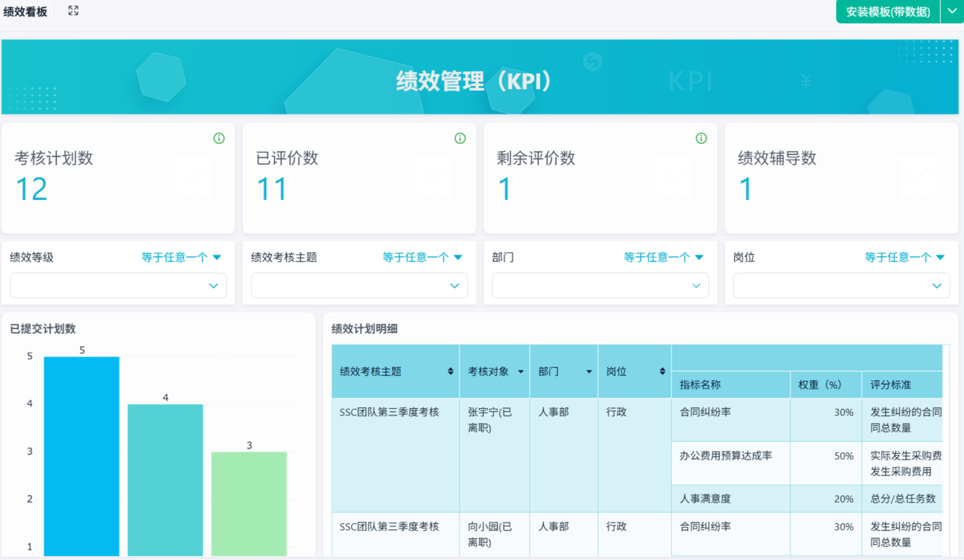Expand the chevron beside 安装模板(带数据)
964x560 pixels.
(x=953, y=11)
